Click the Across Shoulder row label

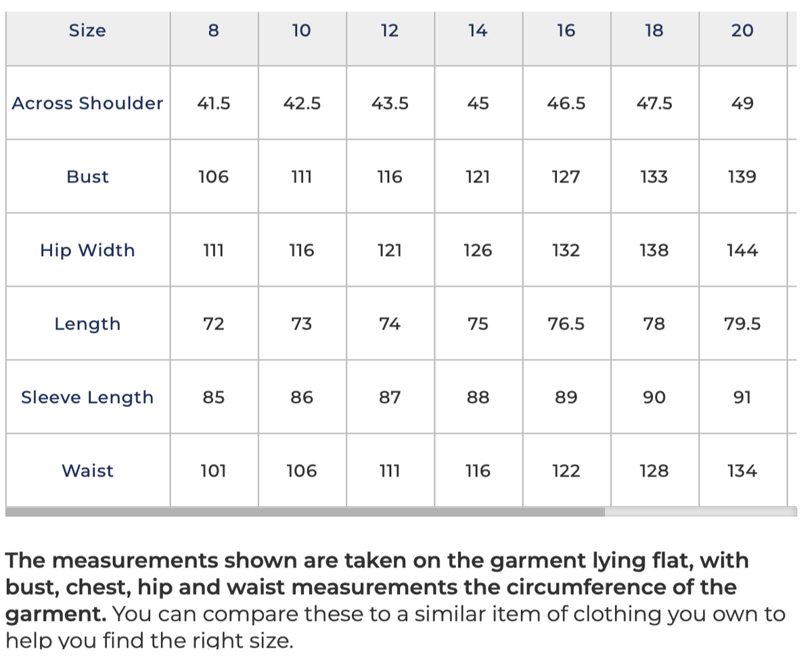[x=87, y=104]
